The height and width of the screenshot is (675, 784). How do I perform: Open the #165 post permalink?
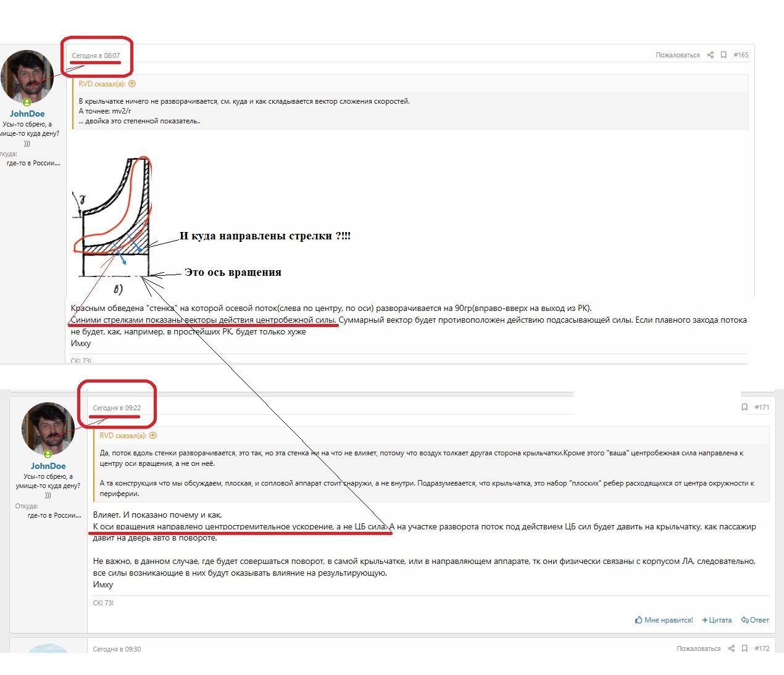pyautogui.click(x=741, y=55)
